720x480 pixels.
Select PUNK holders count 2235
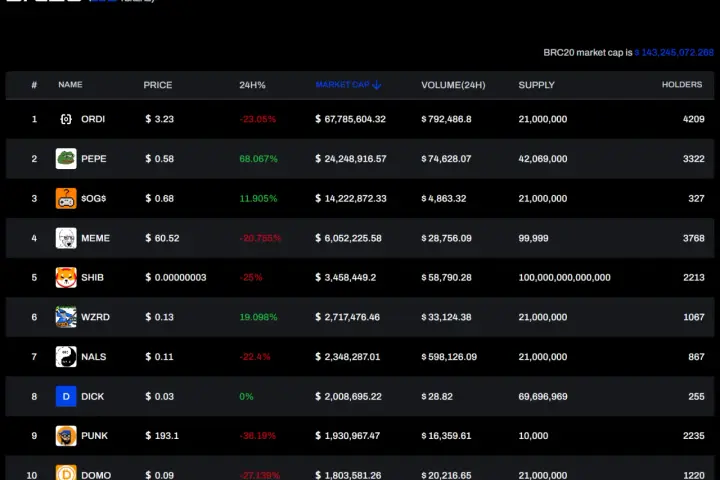[693, 436]
